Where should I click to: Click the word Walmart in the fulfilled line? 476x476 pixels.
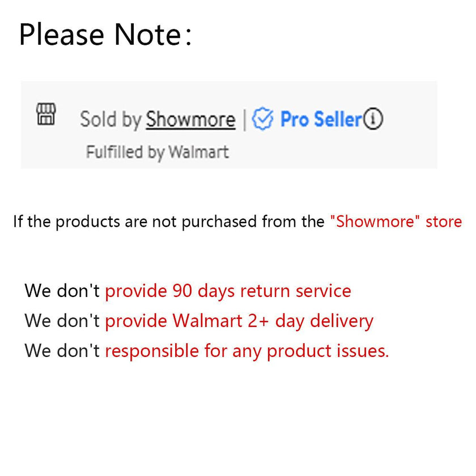coord(198,151)
